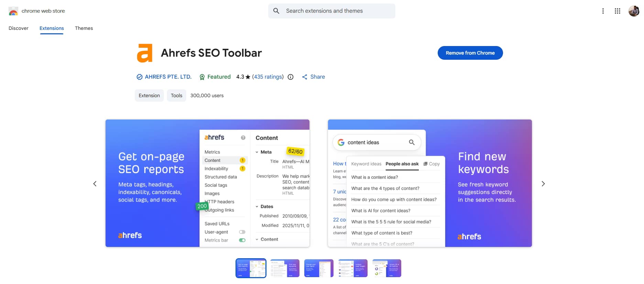The width and height of the screenshot is (644, 284).
Task: Click the 62/60 title length badge
Action: 295,151
